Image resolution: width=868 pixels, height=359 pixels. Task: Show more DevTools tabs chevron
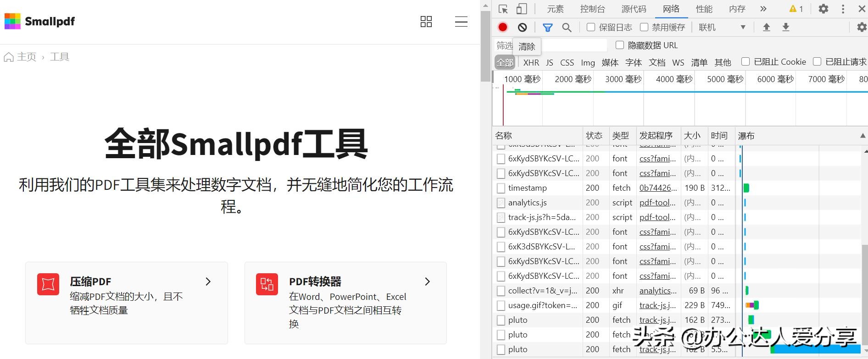(763, 9)
